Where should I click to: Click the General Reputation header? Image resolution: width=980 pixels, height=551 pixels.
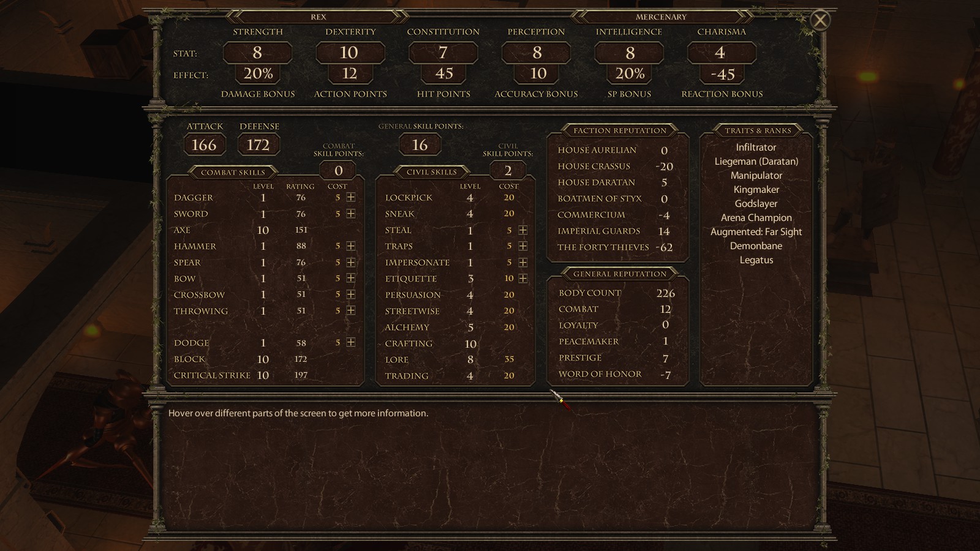click(620, 274)
